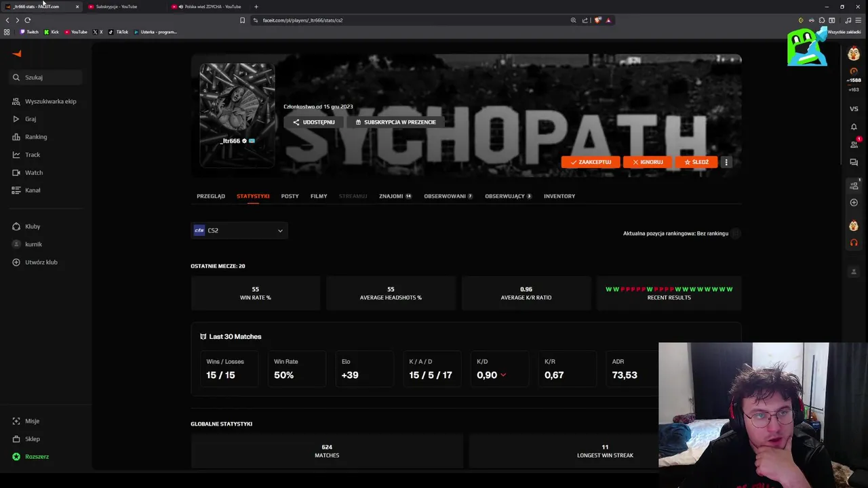
Task: Click Brave Rewards triangle icon
Action: pyautogui.click(x=608, y=20)
